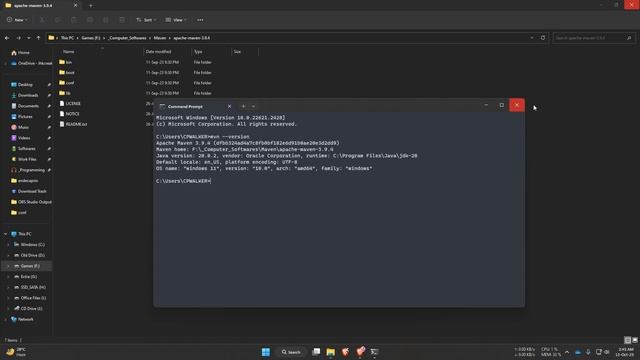Click Games (F:) in the address breadcrumb
The width and height of the screenshot is (640, 360).
pyautogui.click(x=91, y=38)
